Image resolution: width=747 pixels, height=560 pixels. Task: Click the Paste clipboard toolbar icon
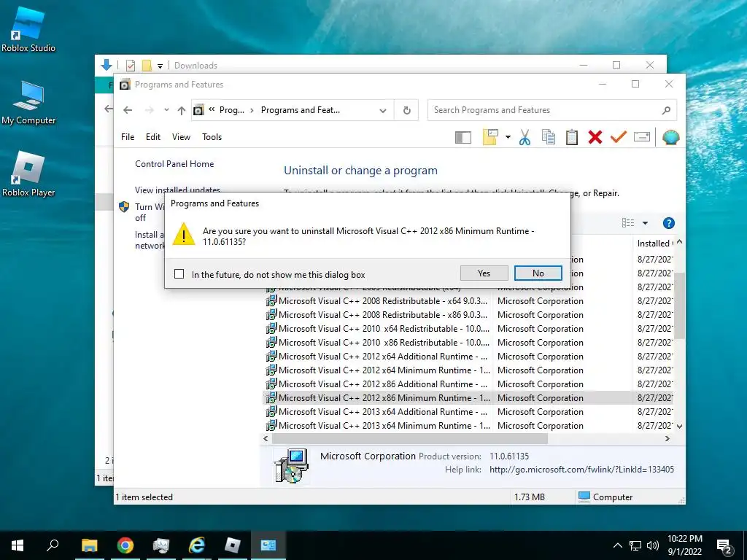572,137
